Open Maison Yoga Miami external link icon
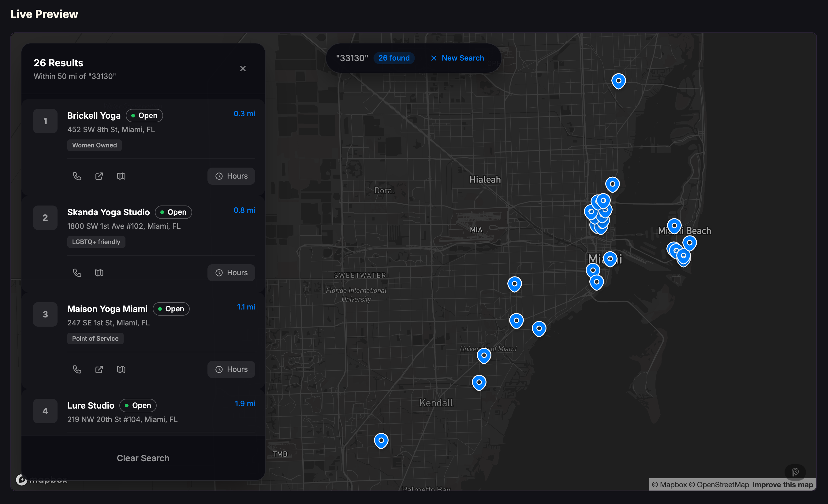Screen dimensions: 828x504 click(x=99, y=369)
